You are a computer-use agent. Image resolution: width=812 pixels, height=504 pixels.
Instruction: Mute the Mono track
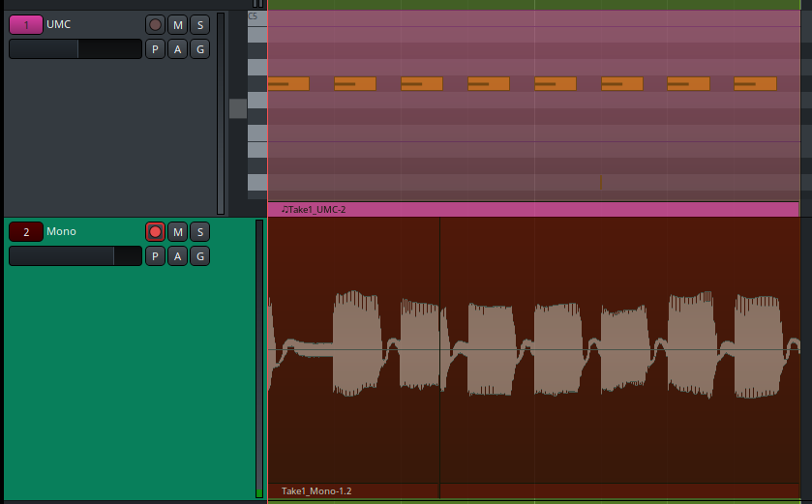[177, 231]
